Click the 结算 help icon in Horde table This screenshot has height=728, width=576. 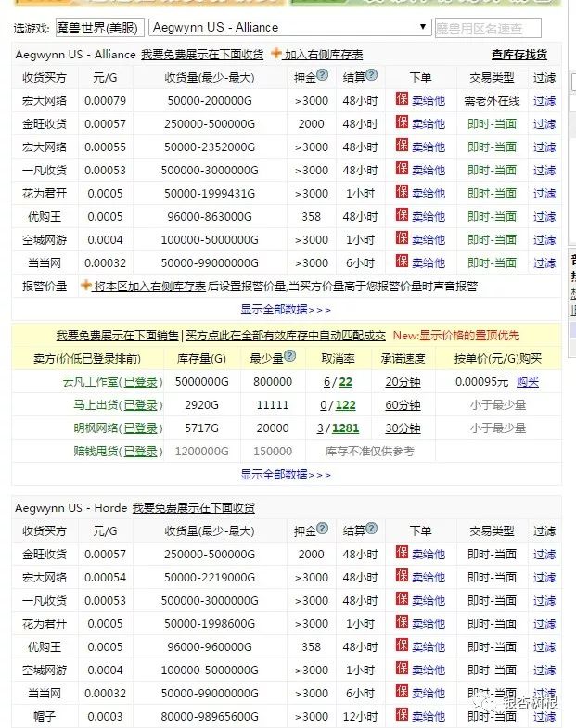click(372, 529)
